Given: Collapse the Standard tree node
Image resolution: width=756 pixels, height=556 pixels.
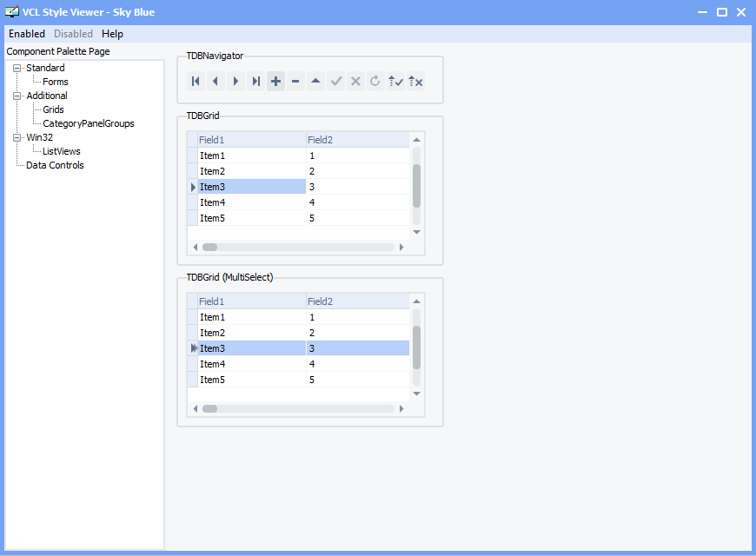Looking at the screenshot, I should [17, 68].
